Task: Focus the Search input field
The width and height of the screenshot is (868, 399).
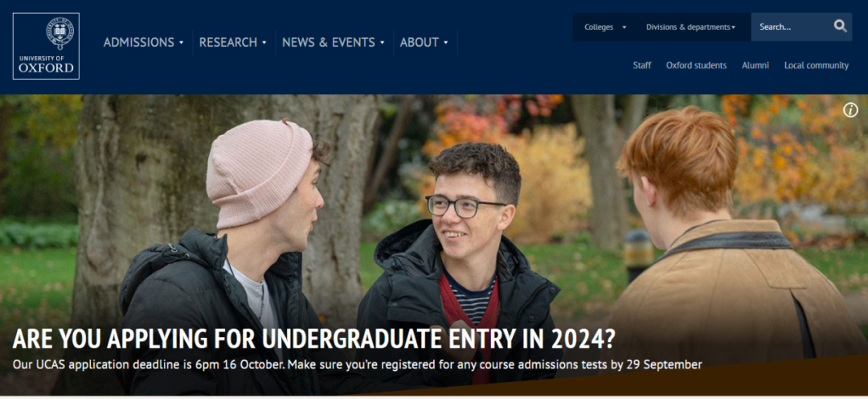Action: click(x=792, y=27)
